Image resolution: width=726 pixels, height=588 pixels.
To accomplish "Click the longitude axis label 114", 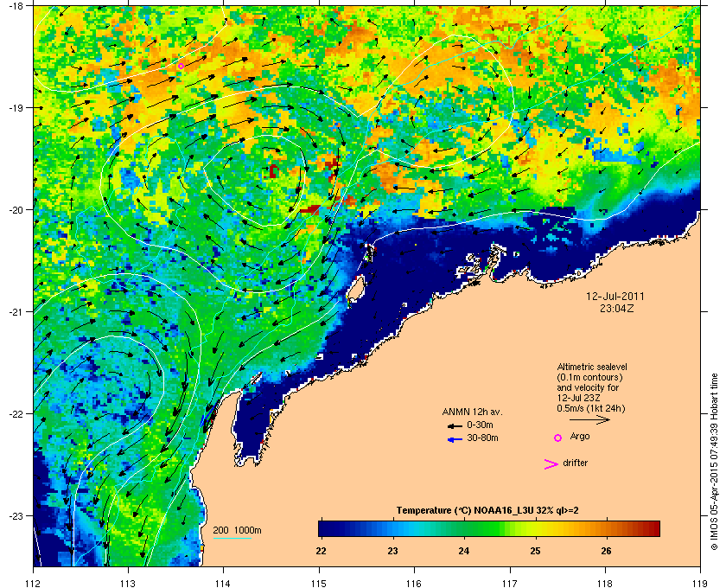I will pos(223,583).
